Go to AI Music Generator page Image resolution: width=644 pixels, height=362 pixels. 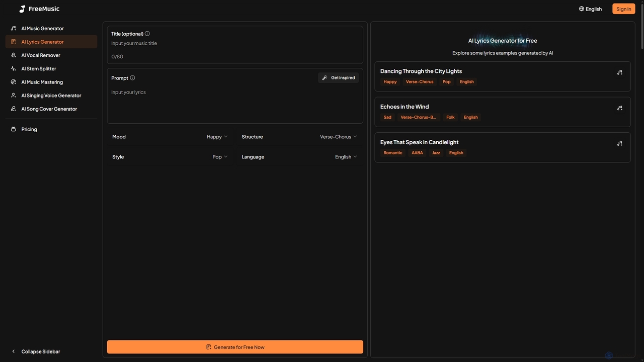51,28
